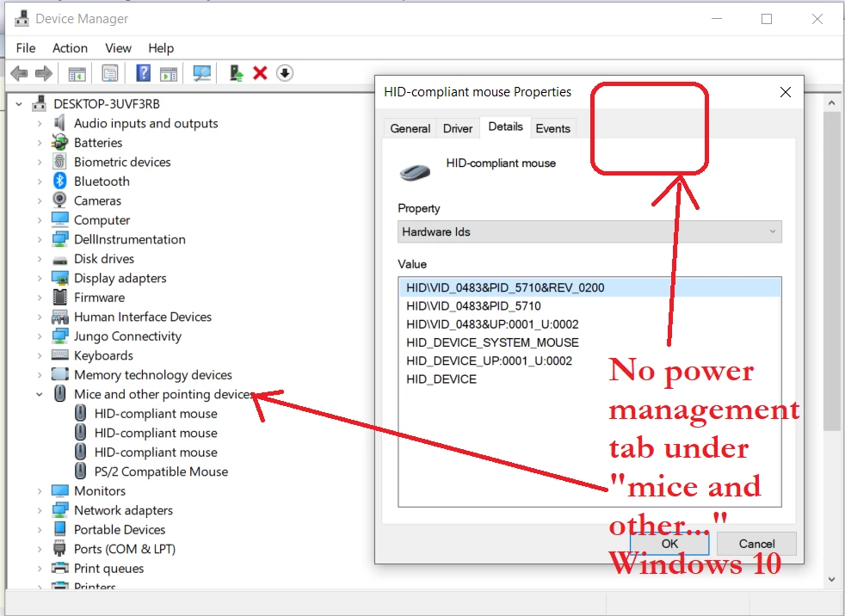845x616 pixels.
Task: Click the Device Manager title bar icon
Action: [x=22, y=18]
